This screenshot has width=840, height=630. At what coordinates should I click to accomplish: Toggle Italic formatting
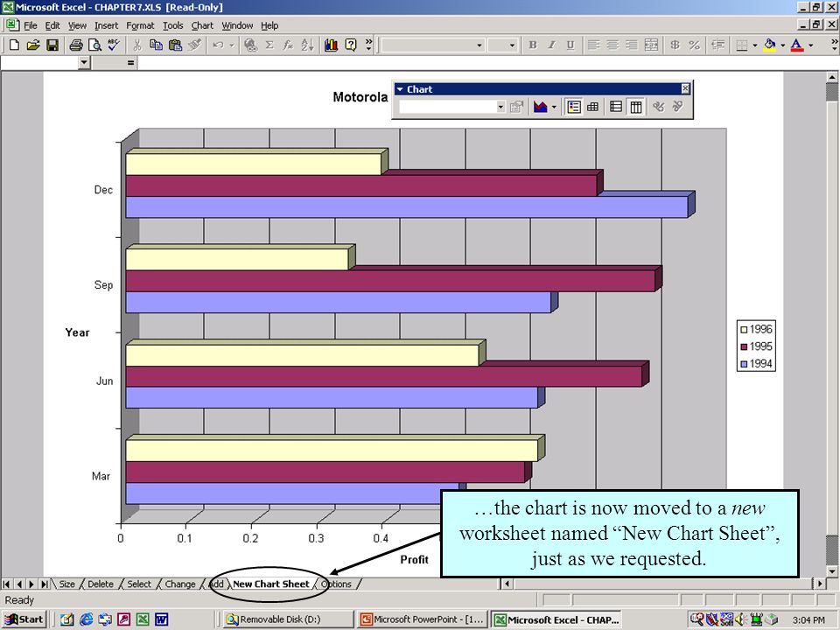(551, 45)
